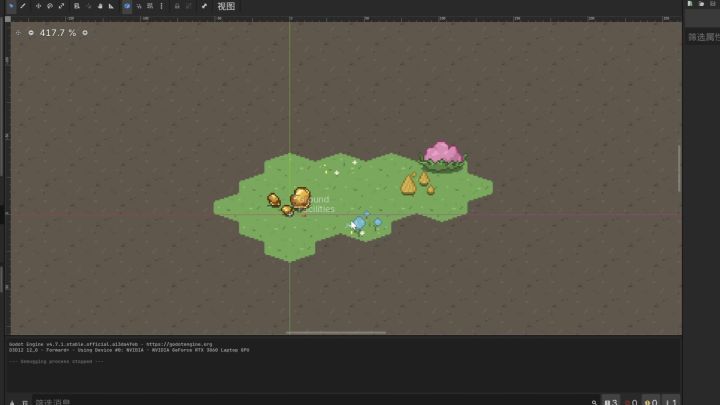Click the horizontal viewport scrollbar
Viewport: 720px width, 405px height.
[336, 332]
